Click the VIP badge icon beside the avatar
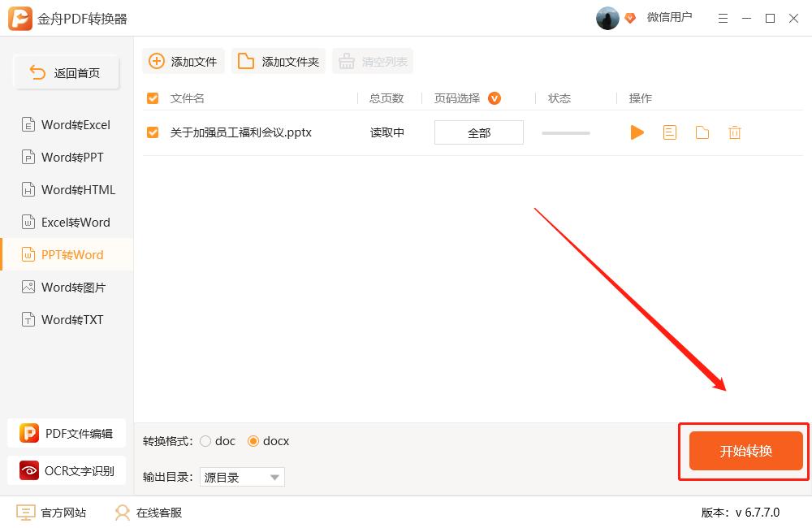This screenshot has height=528, width=812. (630, 18)
